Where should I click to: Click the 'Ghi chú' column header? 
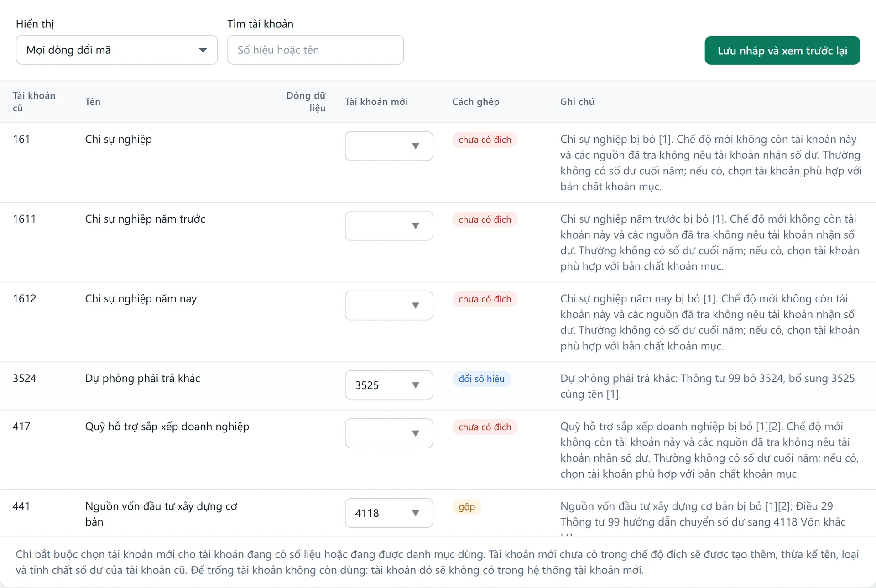pyautogui.click(x=577, y=102)
